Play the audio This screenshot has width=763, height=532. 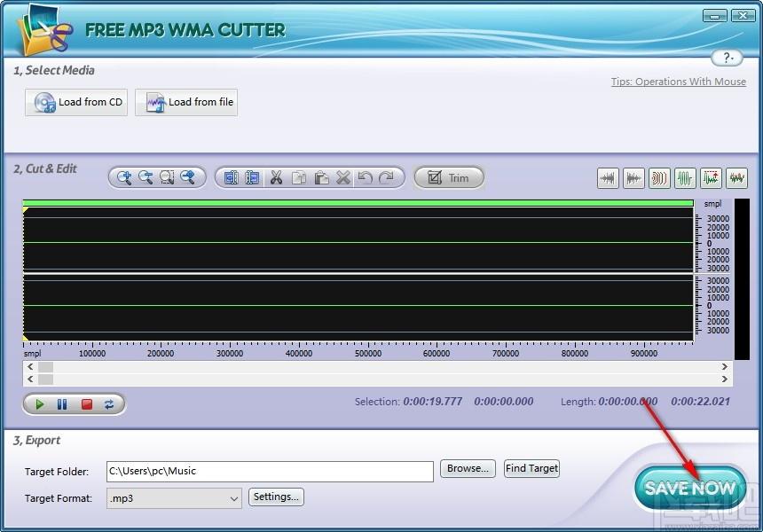pyautogui.click(x=40, y=404)
